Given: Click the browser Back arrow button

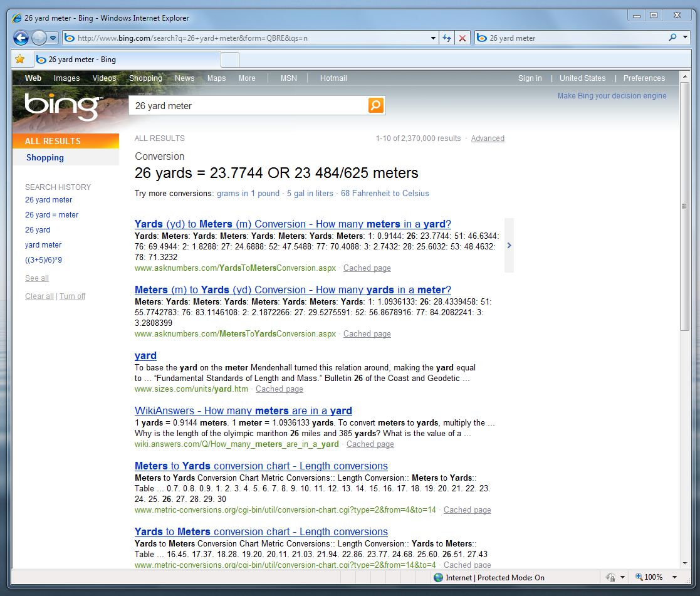Looking at the screenshot, I should coord(21,38).
